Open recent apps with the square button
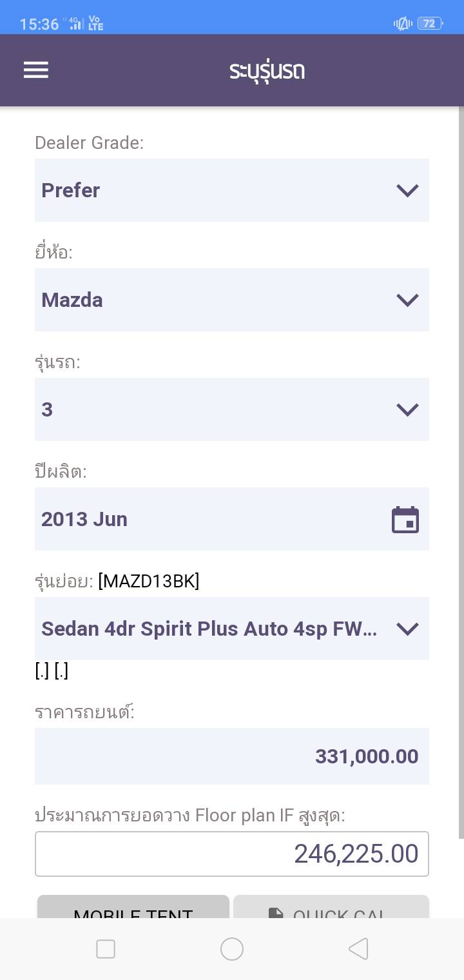464x980 pixels. click(x=106, y=949)
